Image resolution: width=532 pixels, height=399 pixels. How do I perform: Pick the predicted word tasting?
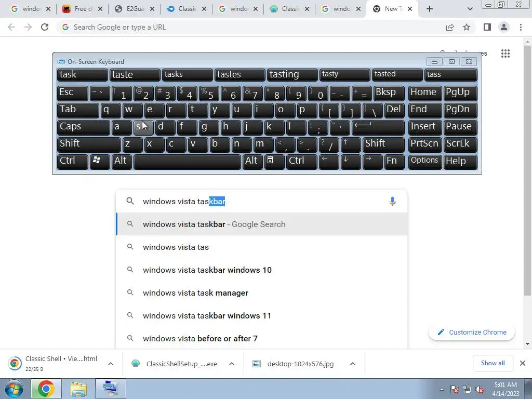(292, 75)
